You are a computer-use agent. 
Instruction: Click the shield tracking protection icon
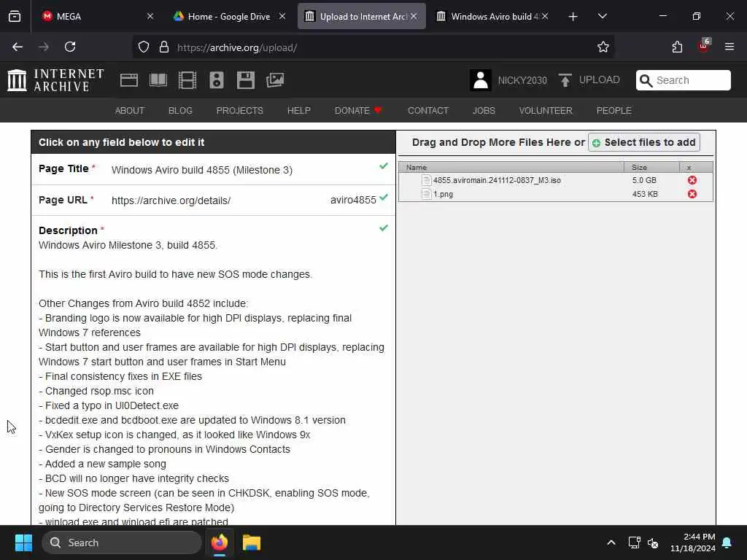coord(144,47)
